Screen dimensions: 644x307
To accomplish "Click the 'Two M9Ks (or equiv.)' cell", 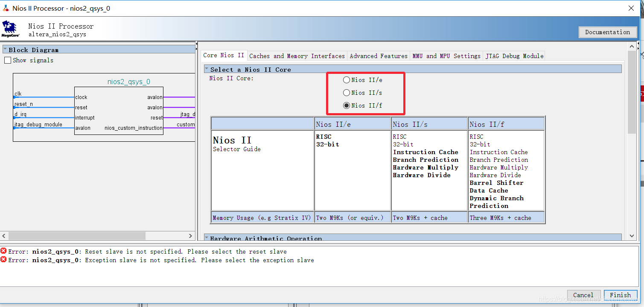I will [353, 218].
